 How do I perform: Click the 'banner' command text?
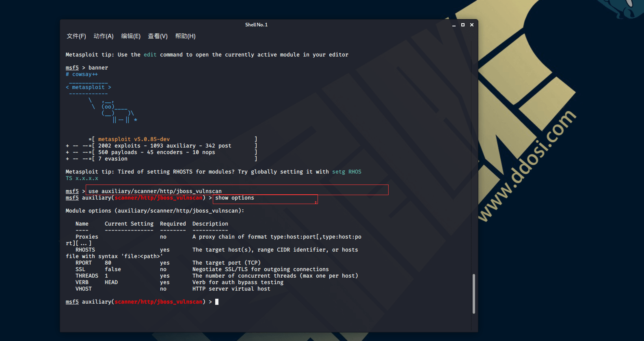pos(98,68)
